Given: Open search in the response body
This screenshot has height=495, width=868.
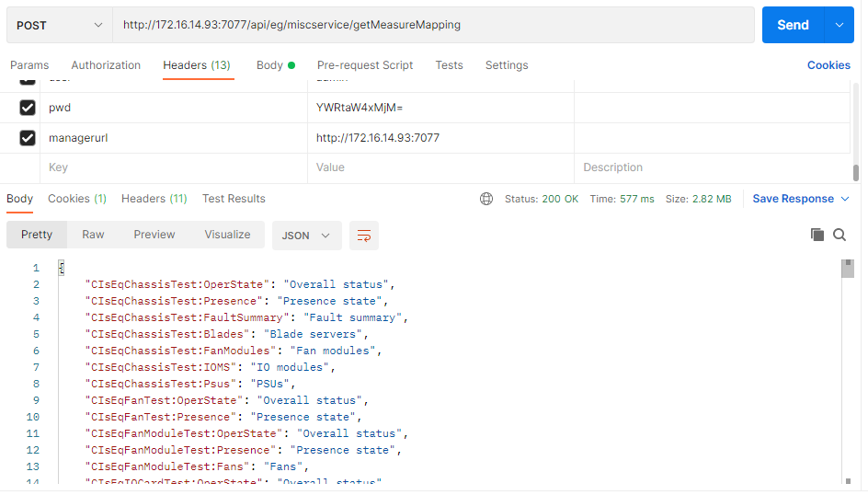Looking at the screenshot, I should 839,235.
